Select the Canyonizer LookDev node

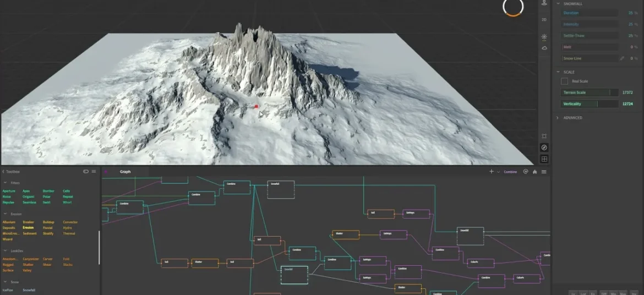31,259
